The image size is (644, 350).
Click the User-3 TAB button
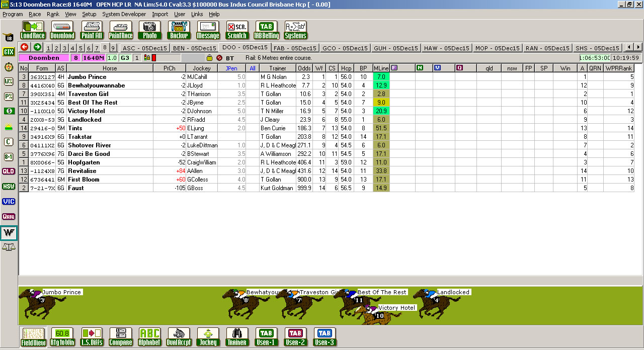pyautogui.click(x=325, y=337)
